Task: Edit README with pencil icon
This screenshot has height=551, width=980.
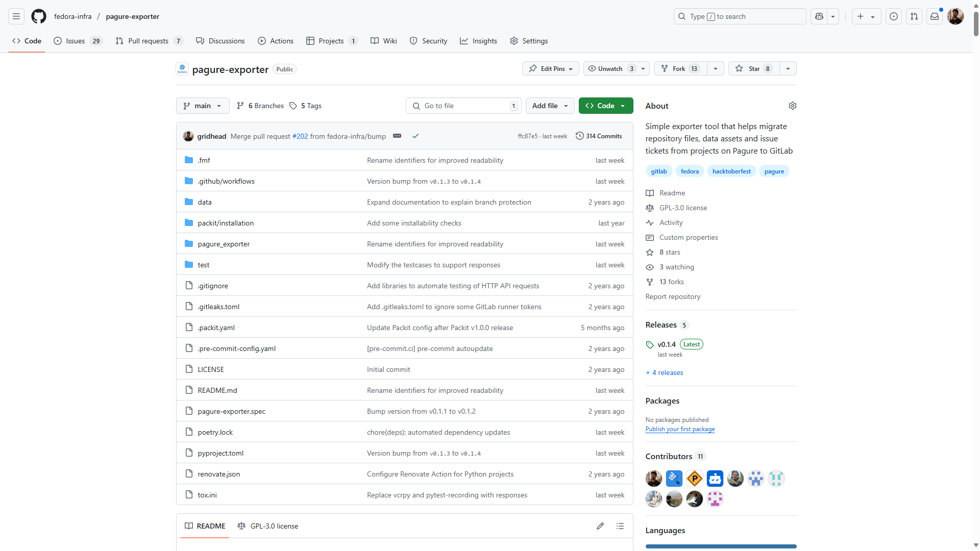Action: pos(600,526)
